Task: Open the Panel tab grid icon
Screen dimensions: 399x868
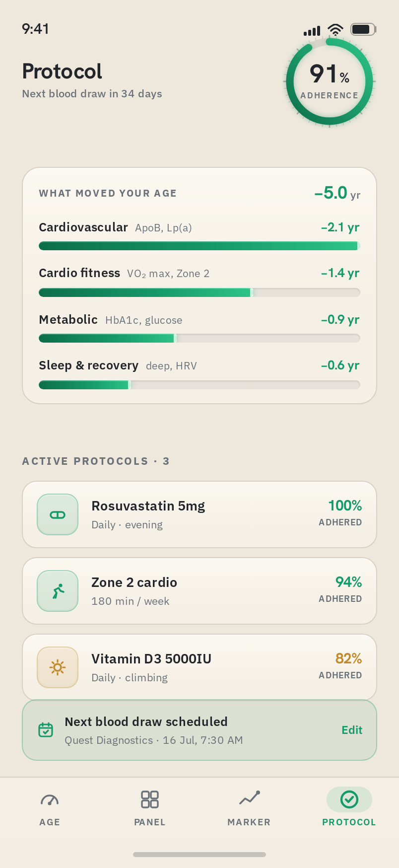Action: click(150, 799)
